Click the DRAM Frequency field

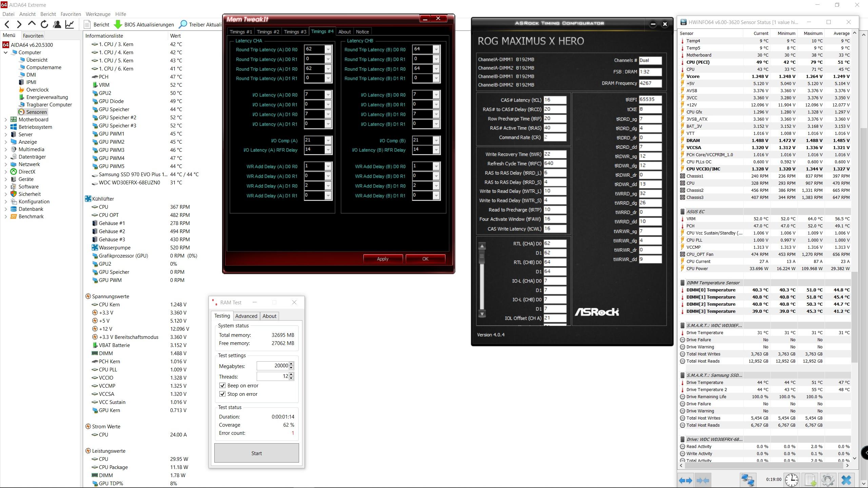click(x=650, y=83)
